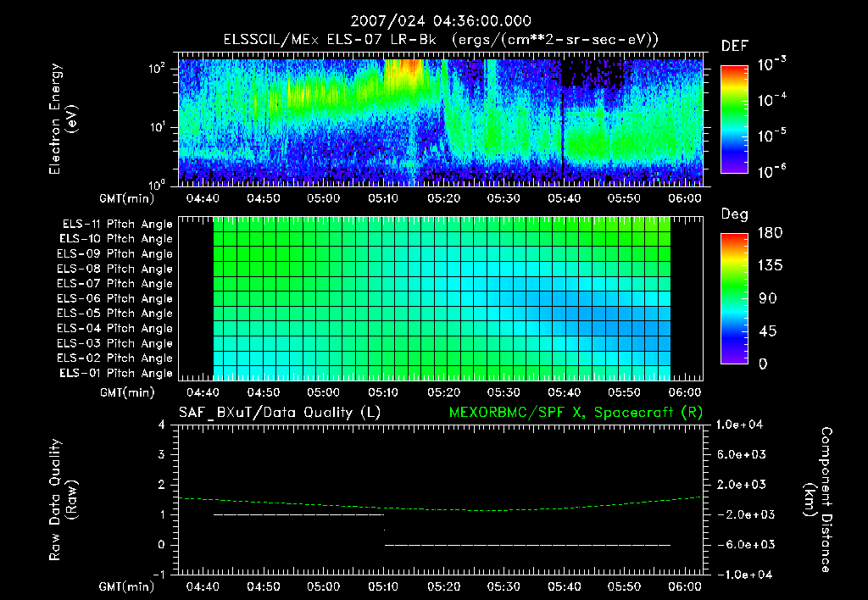This screenshot has height=600, width=868.
Task: Select the ELS-06 Pitch Angle row label
Action: [114, 298]
